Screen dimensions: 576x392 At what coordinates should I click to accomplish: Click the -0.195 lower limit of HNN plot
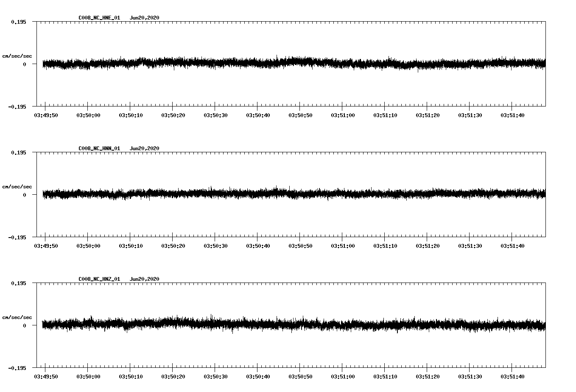click(17, 237)
